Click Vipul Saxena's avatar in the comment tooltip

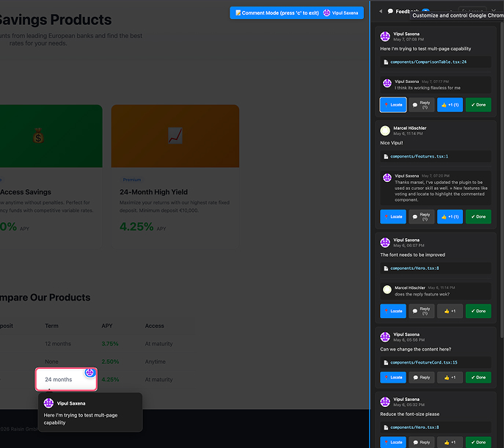tap(48, 403)
